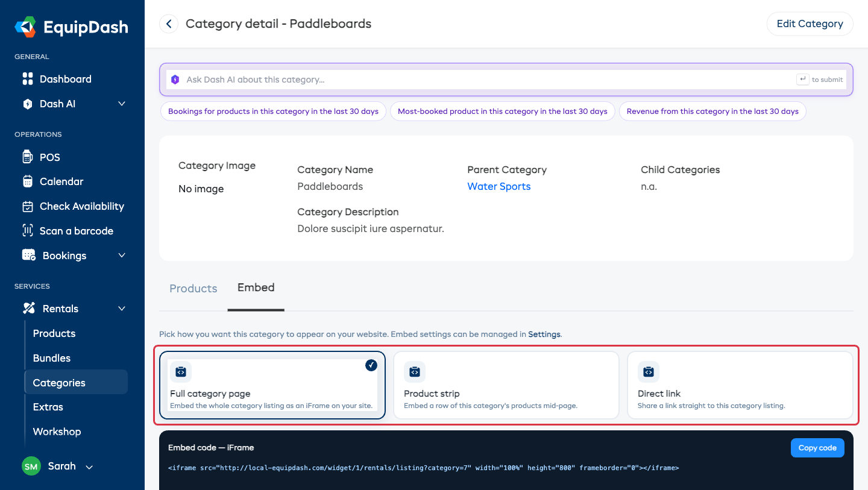
Task: Click the EquipDash logo icon
Action: (x=26, y=27)
